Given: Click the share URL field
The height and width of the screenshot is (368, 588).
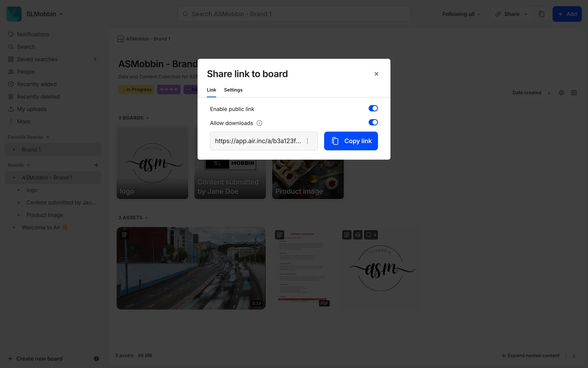Looking at the screenshot, I should coord(258,141).
